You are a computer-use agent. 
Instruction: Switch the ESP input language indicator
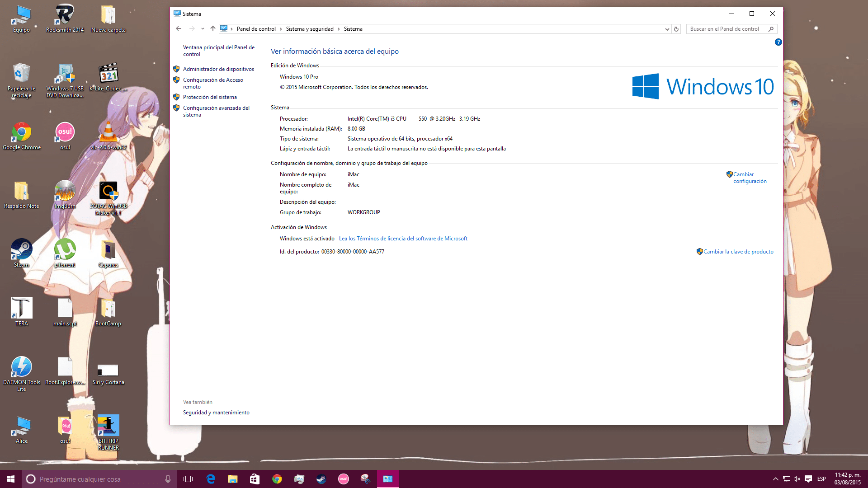tap(821, 479)
